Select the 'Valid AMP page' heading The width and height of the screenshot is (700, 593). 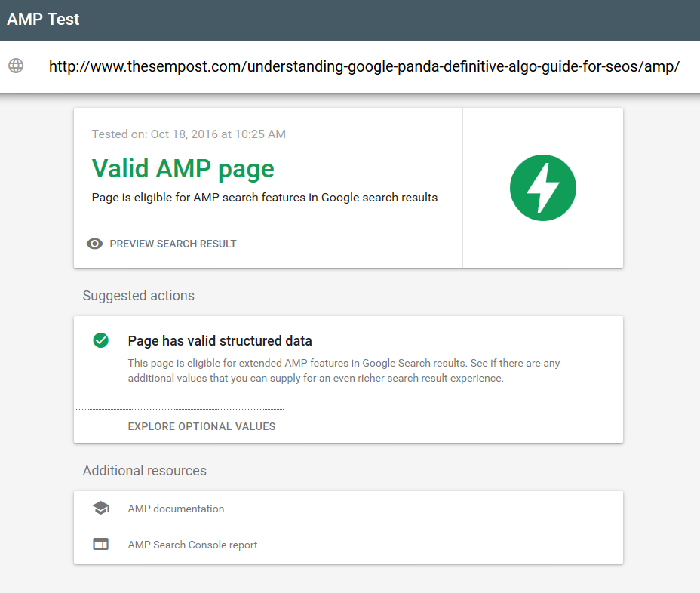pyautogui.click(x=183, y=169)
